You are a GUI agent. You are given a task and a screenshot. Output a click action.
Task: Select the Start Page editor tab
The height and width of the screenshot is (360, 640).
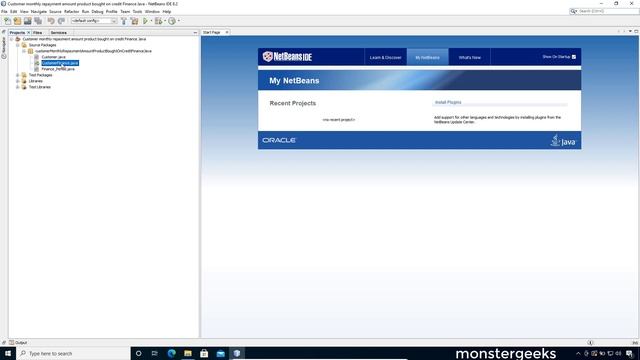(x=212, y=32)
